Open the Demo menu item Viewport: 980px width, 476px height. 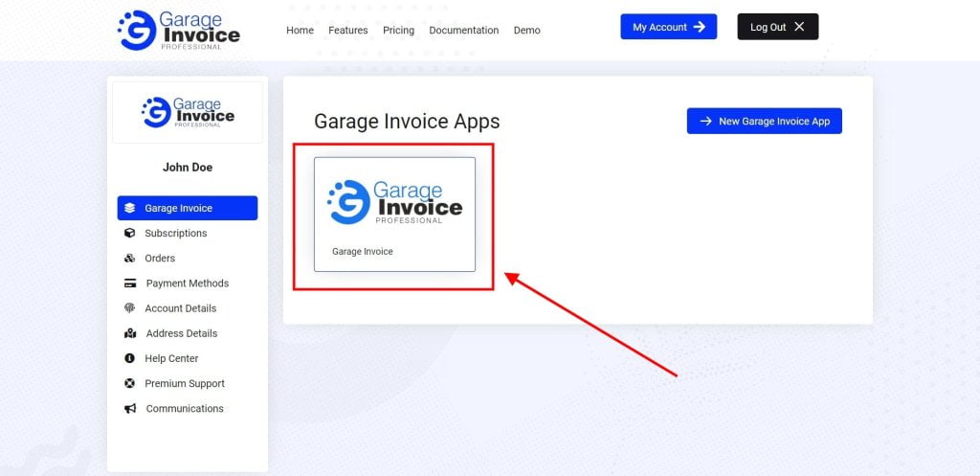pos(527,30)
